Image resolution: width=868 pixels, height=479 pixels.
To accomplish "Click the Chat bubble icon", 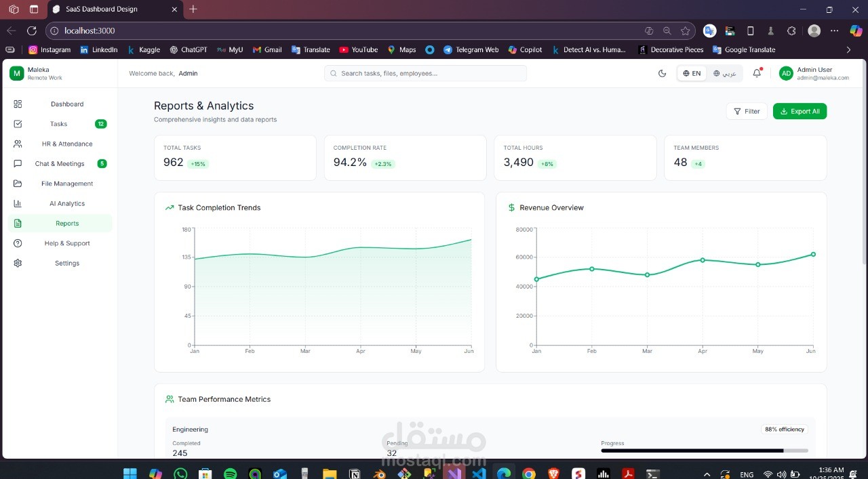I will coord(18,164).
